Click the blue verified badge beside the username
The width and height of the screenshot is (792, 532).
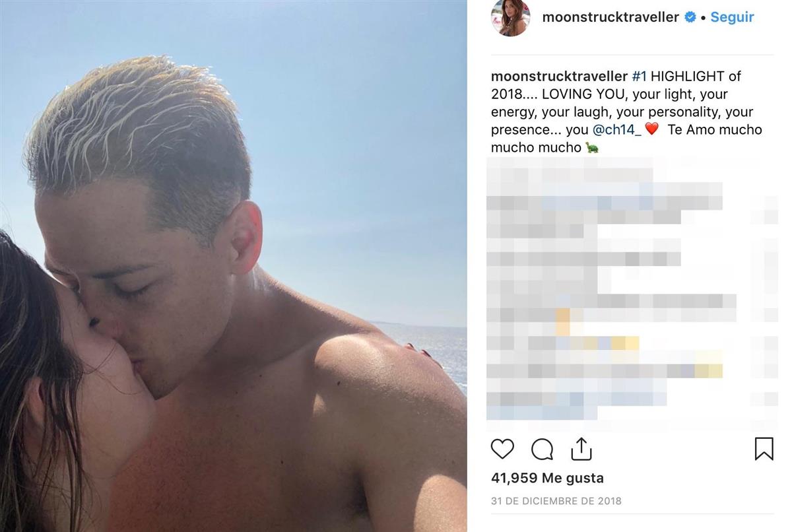coord(690,18)
